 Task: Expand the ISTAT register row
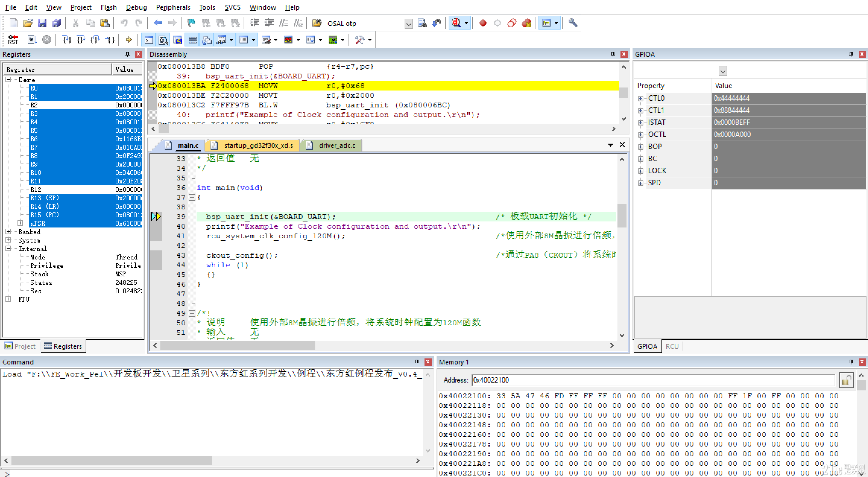point(641,123)
